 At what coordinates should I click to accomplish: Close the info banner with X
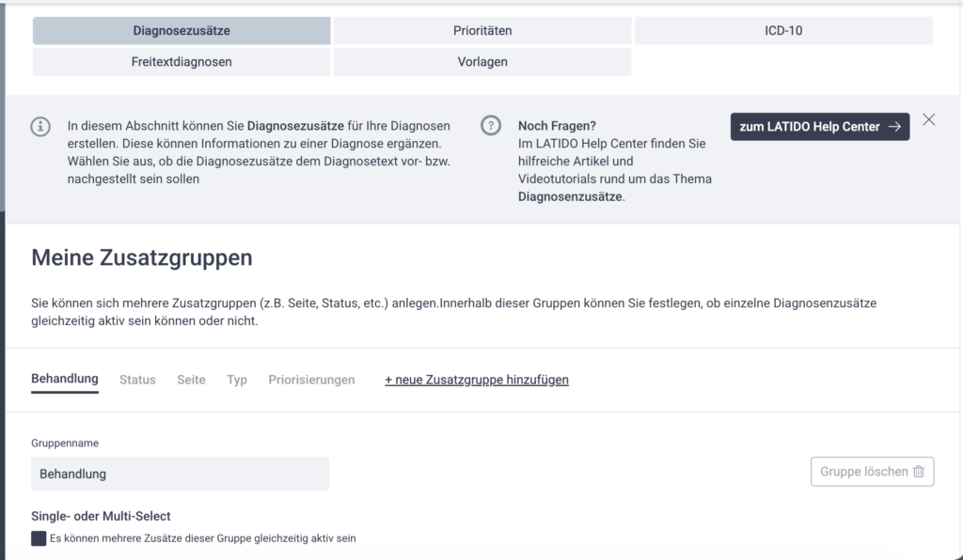(x=929, y=119)
